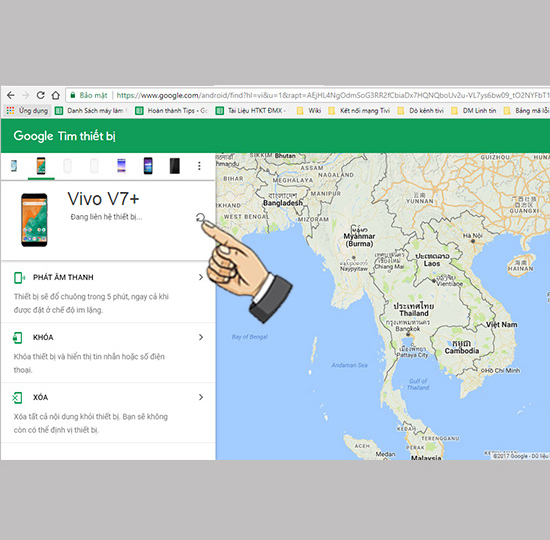Open the Ứng dụng apps grid icon
The width and height of the screenshot is (550, 540).
coord(11,111)
